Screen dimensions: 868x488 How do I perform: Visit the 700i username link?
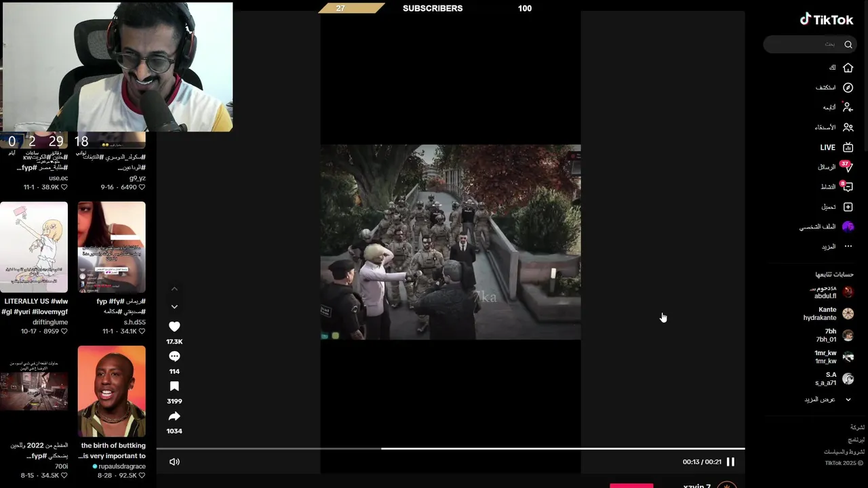coord(61,467)
